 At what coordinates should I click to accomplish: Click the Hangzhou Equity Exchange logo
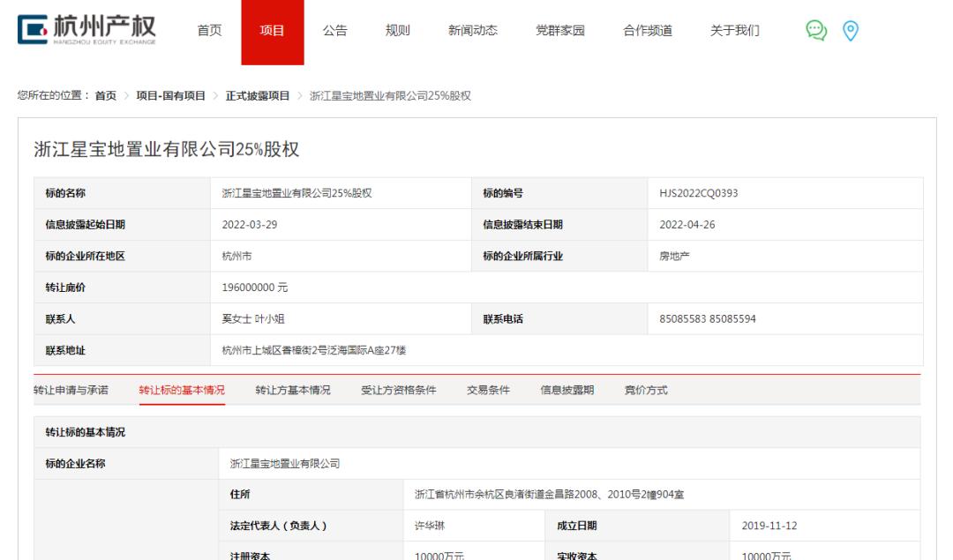(x=86, y=30)
